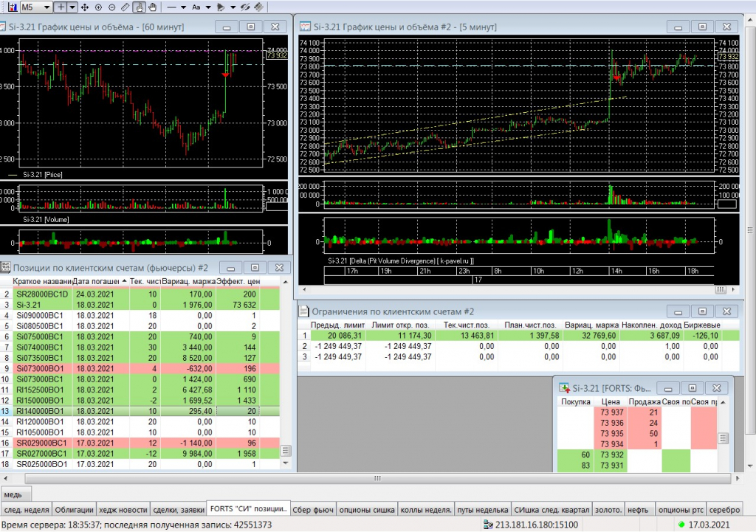Image resolution: width=756 pixels, height=532 pixels.
Task: Click the 5-minute chart window title icon
Action: 305,27
